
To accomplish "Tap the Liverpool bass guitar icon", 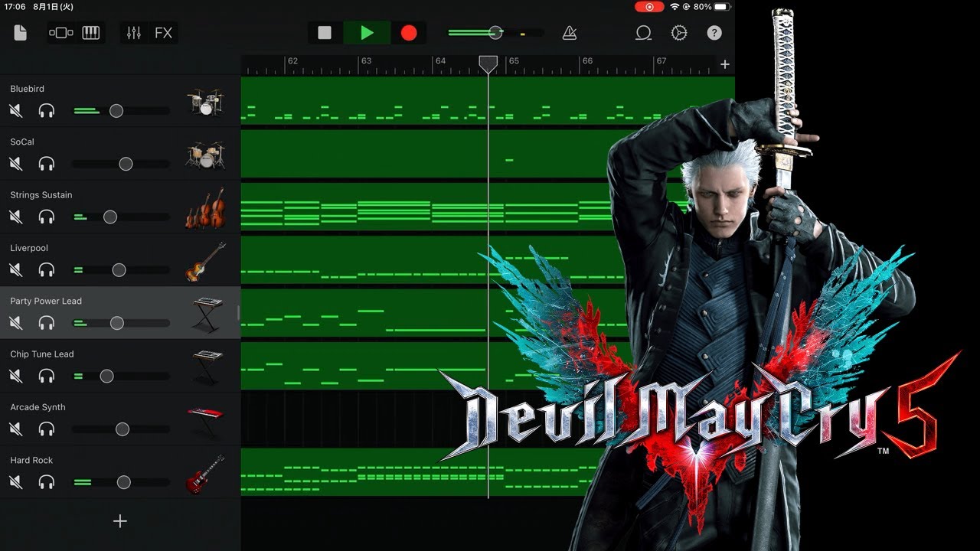I will 205,262.
